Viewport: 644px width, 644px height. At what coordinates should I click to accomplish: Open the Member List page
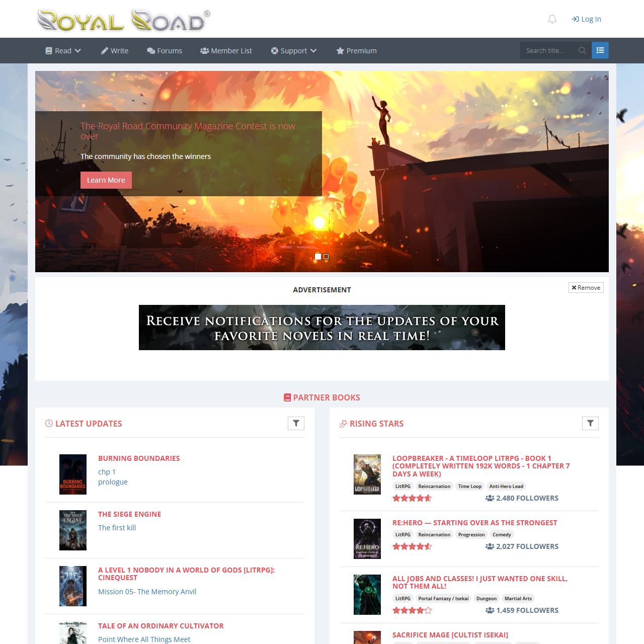(x=226, y=51)
